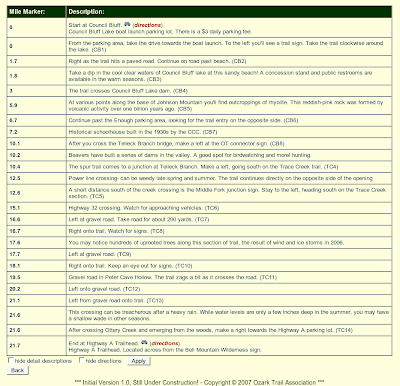
Task: Click the Description column header
Action: pyautogui.click(x=229, y=12)
